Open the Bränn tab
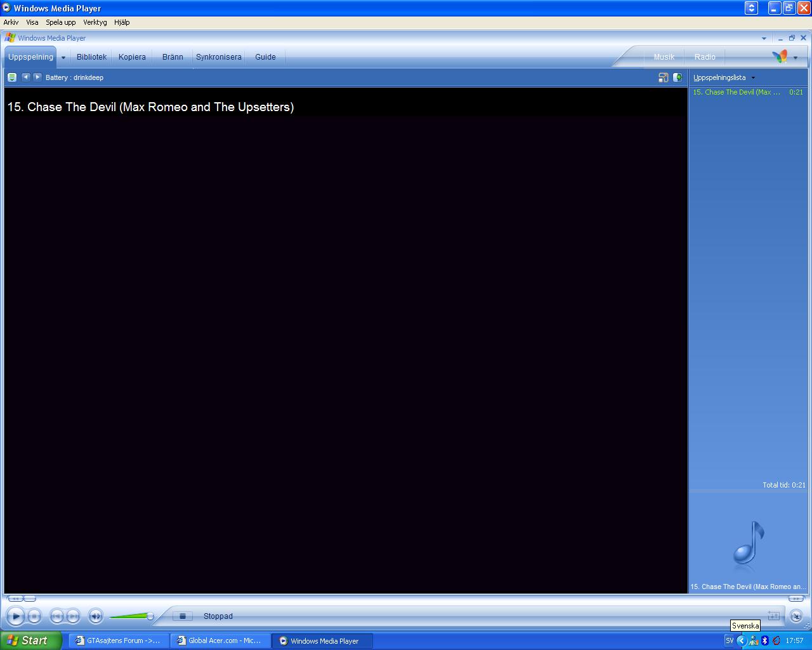The height and width of the screenshot is (650, 812). coord(173,56)
